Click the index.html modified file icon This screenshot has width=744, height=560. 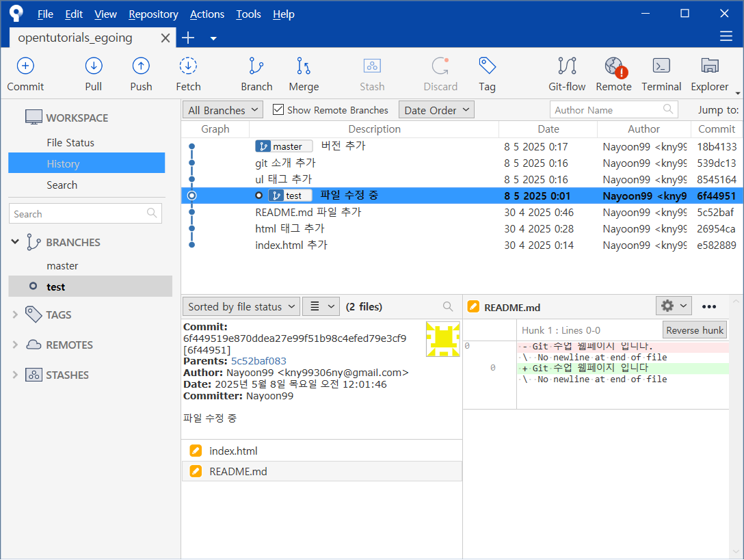[196, 451]
